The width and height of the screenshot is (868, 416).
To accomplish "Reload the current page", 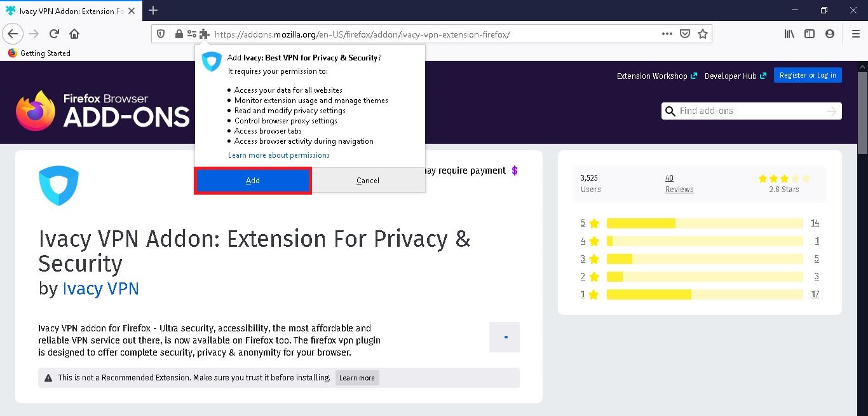I will [54, 34].
